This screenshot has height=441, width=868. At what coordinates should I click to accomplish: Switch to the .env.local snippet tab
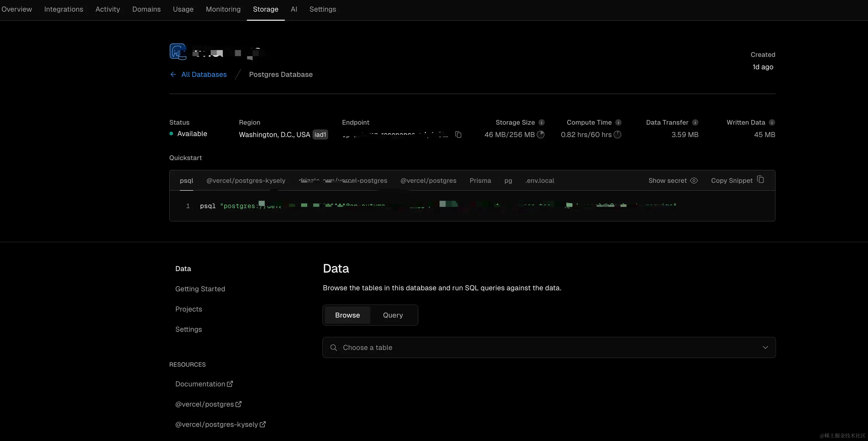point(539,181)
